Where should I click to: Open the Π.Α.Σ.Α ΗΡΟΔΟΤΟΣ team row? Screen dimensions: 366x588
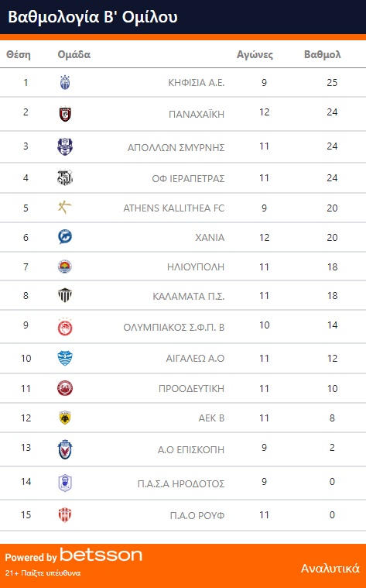tap(183, 483)
